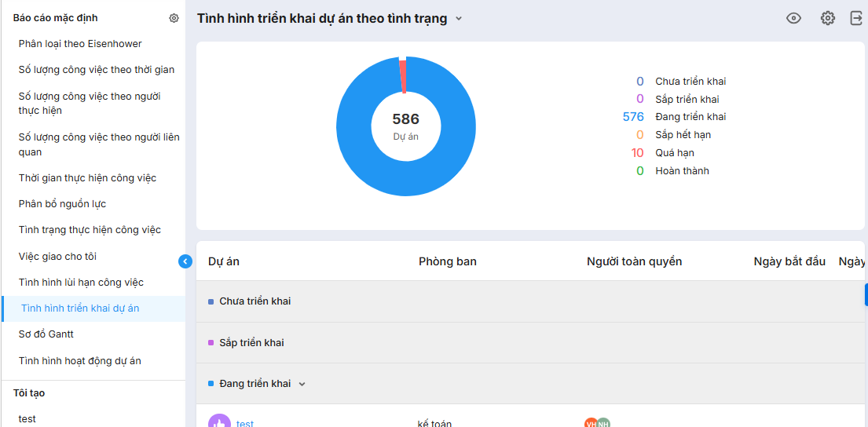The image size is (868, 427).
Task: Open Tình hình hoạt động dự án report
Action: click(80, 361)
